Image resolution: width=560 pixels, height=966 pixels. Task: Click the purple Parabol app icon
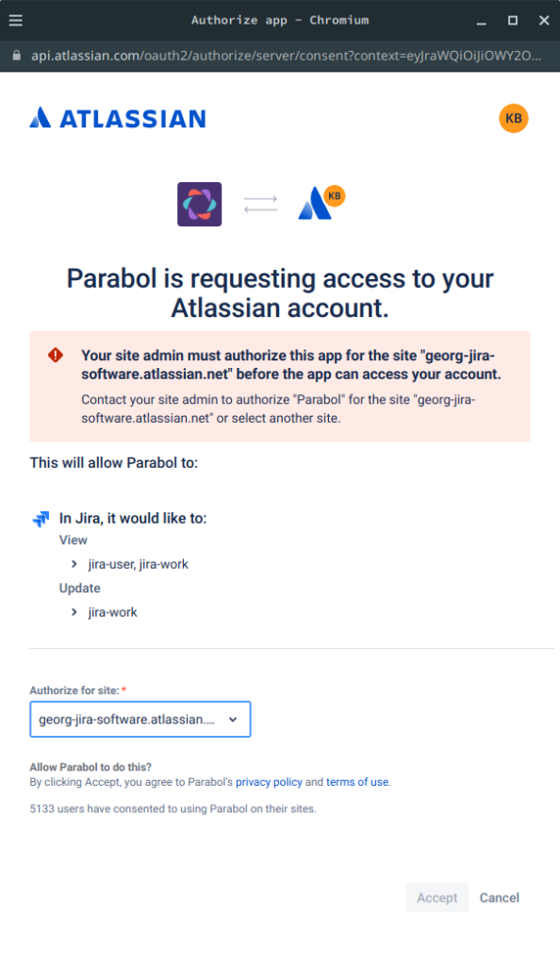point(199,204)
